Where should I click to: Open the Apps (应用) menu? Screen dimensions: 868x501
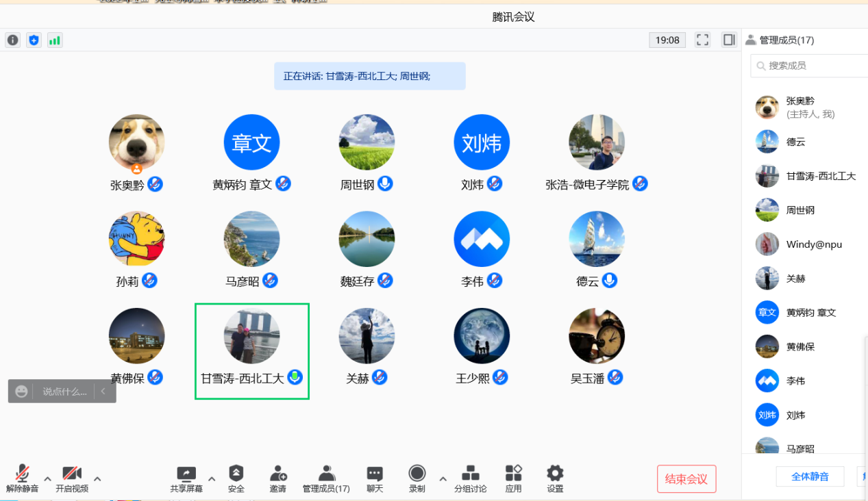(513, 479)
